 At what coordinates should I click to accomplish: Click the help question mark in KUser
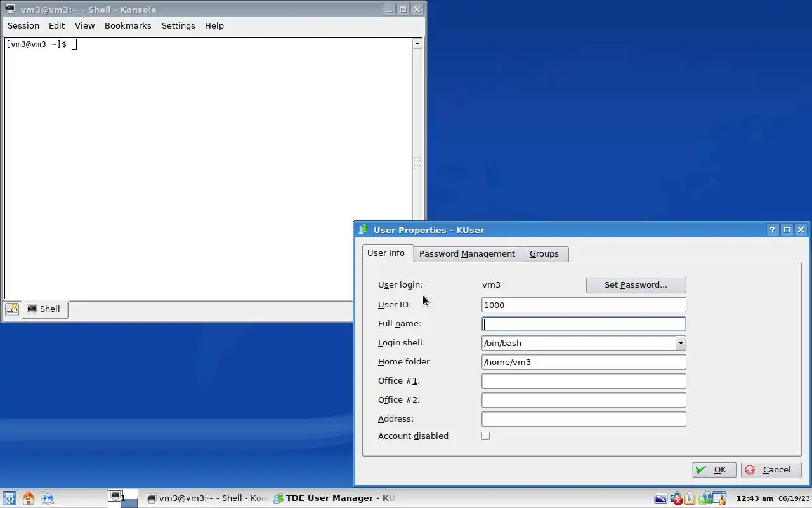coord(772,230)
